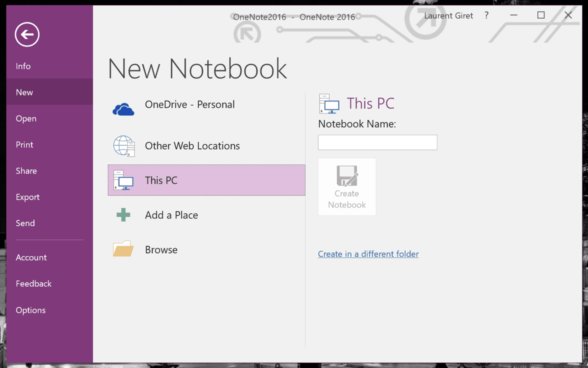Click the globe icon for Other Web Locations
The height and width of the screenshot is (368, 588).
[124, 146]
